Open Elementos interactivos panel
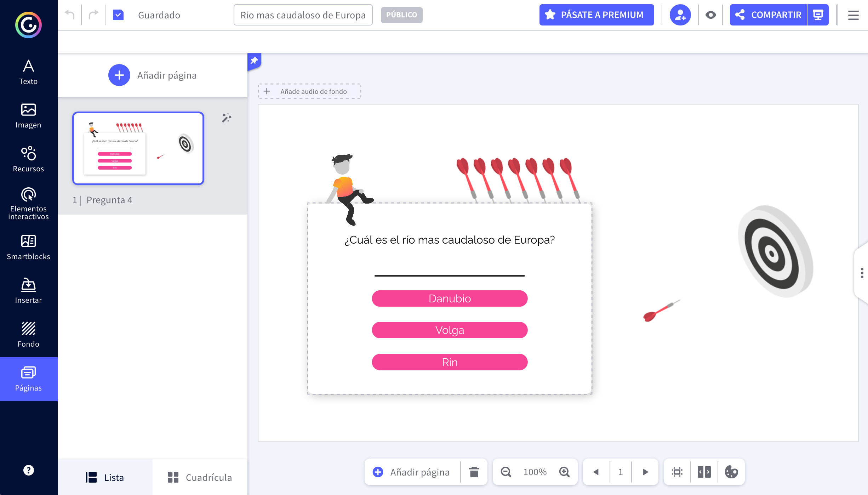The image size is (868, 495). pyautogui.click(x=28, y=204)
